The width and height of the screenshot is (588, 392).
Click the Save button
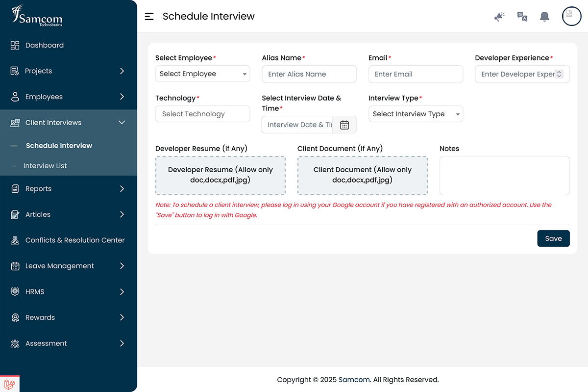point(553,238)
